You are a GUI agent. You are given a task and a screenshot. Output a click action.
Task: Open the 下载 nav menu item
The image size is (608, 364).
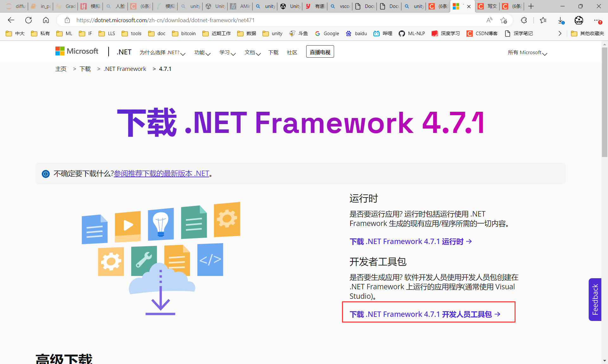(273, 53)
